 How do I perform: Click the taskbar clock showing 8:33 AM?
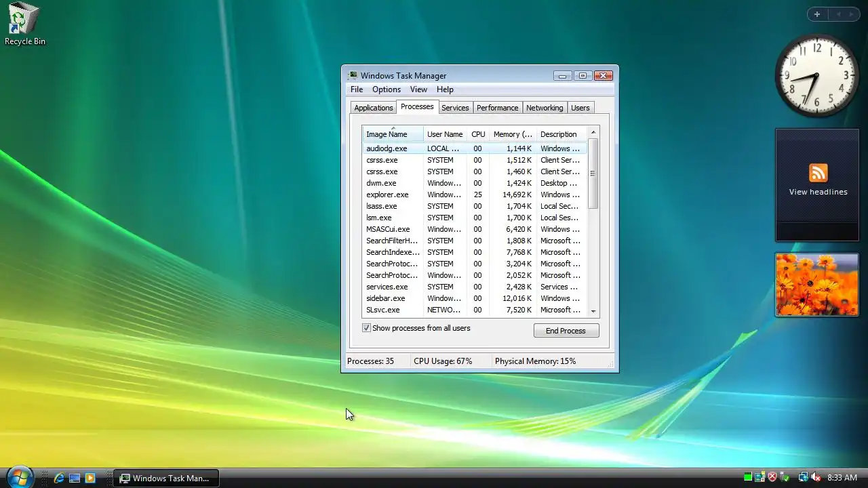842,478
